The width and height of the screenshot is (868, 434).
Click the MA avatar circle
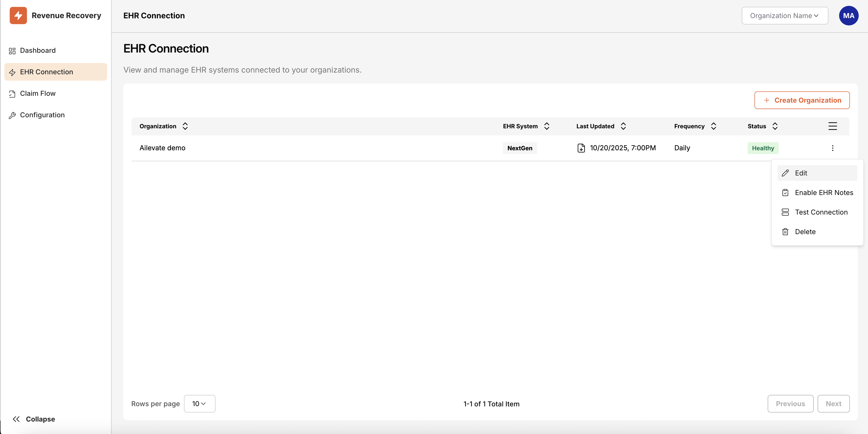point(849,15)
